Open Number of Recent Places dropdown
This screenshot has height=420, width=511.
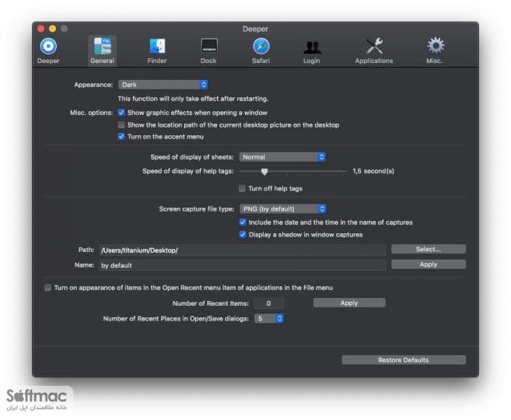tap(269, 318)
